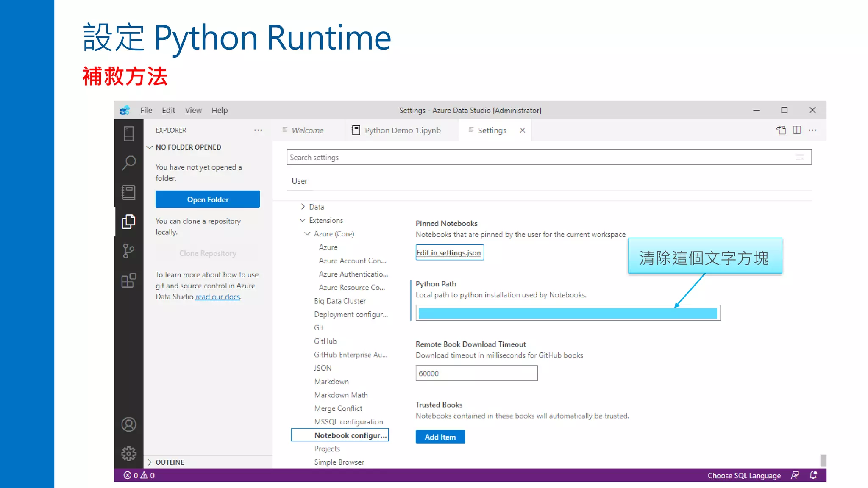Expand the Data settings category
868x488 pixels.
tap(303, 207)
